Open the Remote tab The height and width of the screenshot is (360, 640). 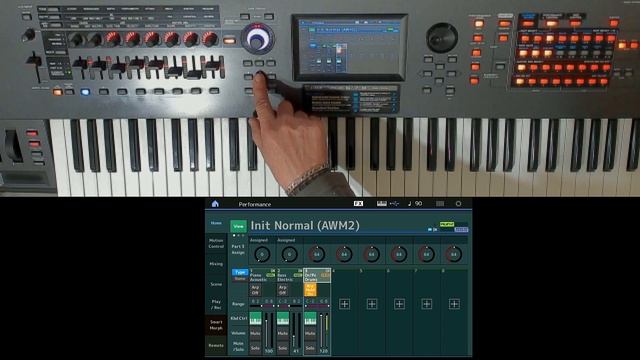pos(216,346)
